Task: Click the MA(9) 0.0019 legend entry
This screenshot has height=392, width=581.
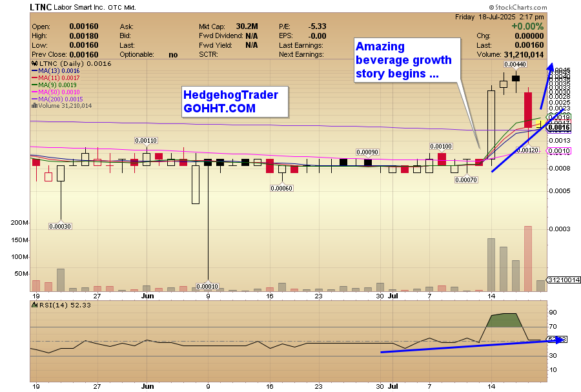Action: (x=54, y=85)
